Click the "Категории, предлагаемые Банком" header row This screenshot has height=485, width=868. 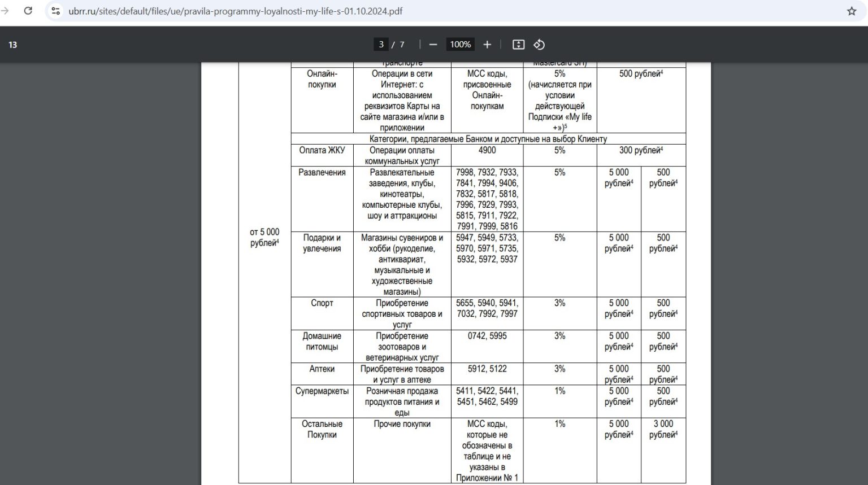coord(488,139)
